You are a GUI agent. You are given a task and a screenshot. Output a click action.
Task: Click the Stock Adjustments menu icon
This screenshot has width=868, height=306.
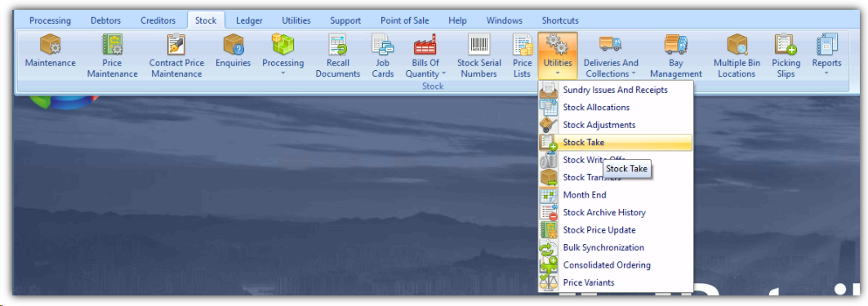pos(549,125)
